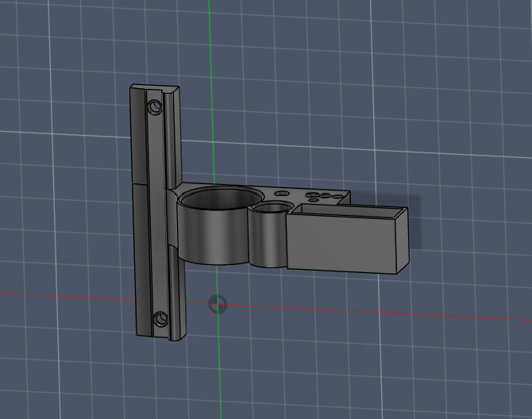Select the front face of the rectangular tray

(342, 243)
